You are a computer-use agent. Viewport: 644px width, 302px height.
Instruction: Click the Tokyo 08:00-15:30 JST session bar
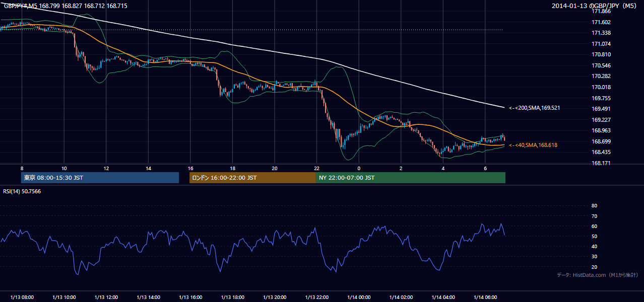tap(100, 178)
